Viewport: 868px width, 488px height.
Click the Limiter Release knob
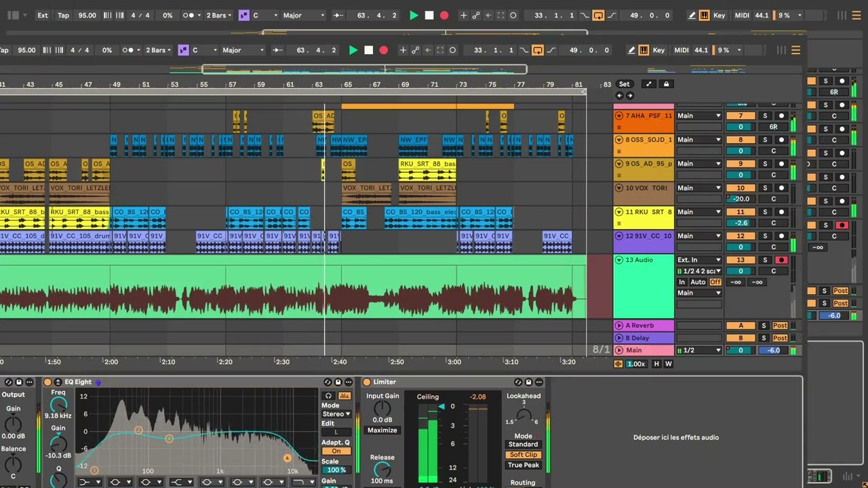tap(382, 469)
